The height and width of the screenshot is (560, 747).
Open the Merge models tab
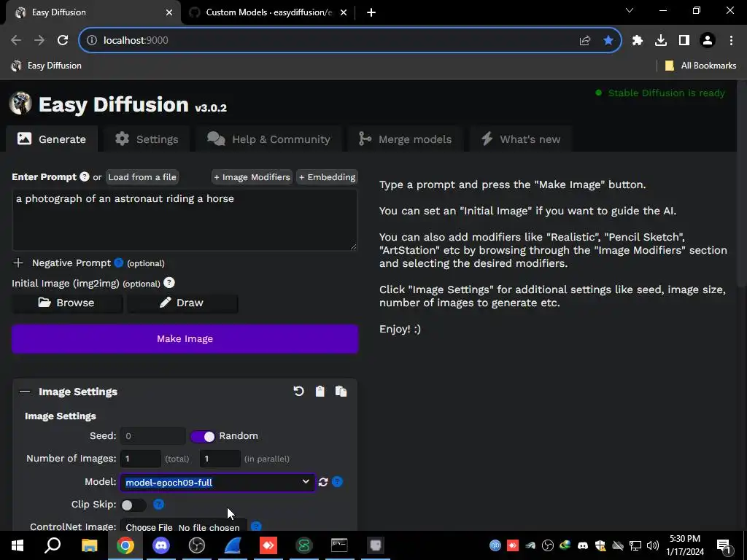click(x=406, y=139)
